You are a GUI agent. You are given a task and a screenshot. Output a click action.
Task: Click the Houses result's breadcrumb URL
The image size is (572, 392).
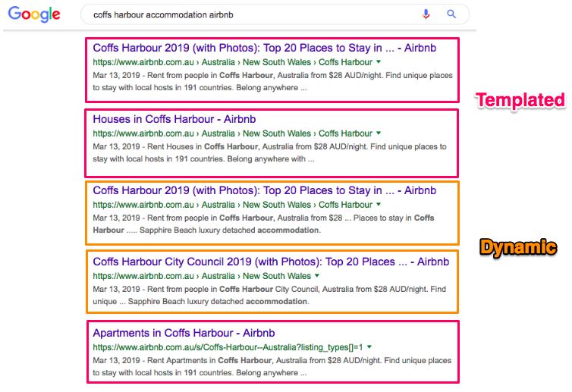coord(232,133)
